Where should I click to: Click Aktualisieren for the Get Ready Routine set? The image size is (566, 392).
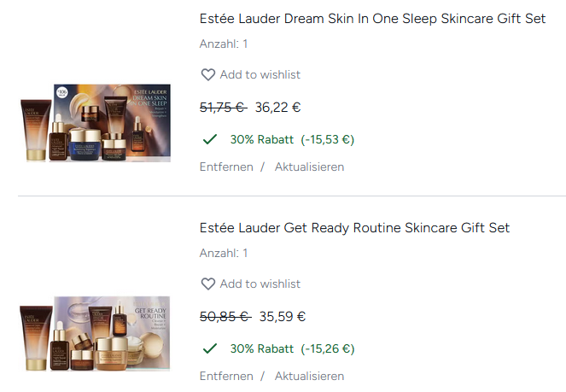pos(309,377)
